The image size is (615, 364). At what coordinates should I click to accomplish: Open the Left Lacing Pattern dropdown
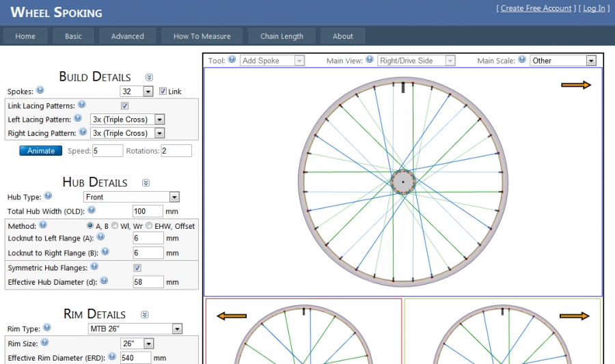tap(128, 120)
